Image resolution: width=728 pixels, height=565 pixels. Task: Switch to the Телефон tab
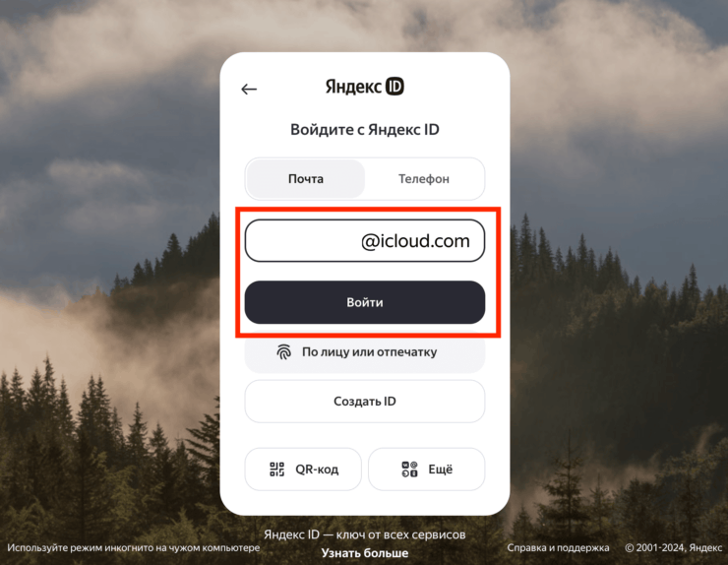tap(424, 179)
